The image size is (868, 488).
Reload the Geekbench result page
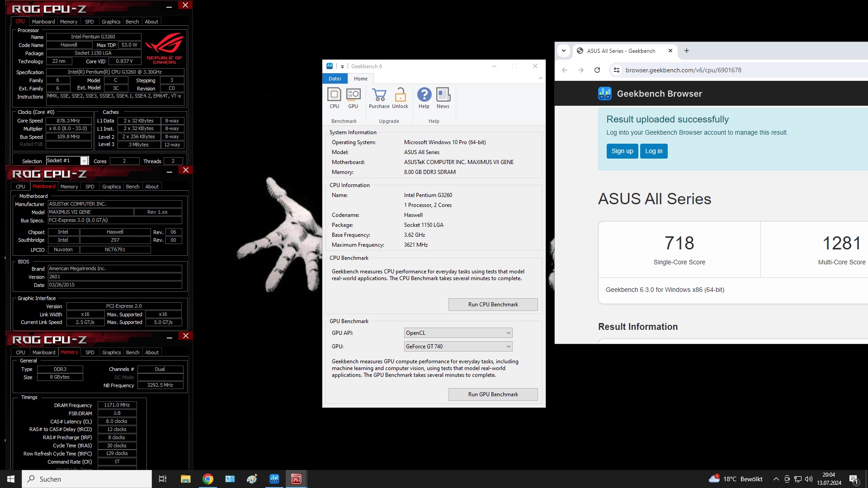point(597,70)
